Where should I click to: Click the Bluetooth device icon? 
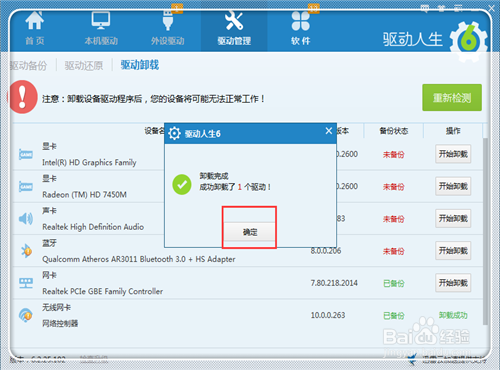(26, 251)
